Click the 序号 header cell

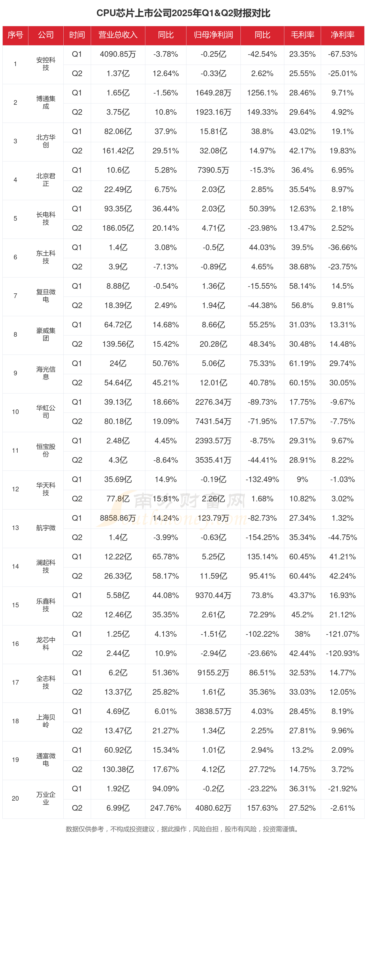15,35
